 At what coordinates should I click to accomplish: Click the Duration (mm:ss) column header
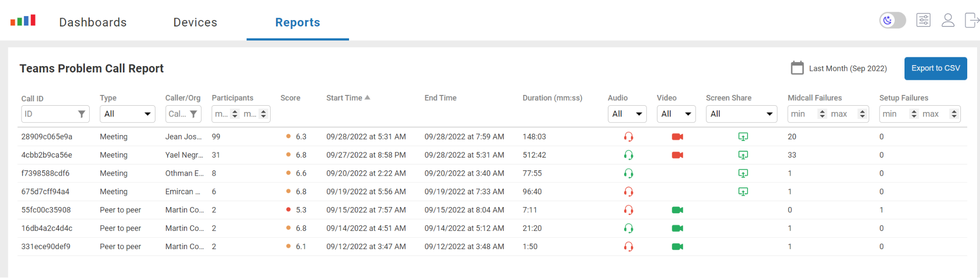(552, 98)
